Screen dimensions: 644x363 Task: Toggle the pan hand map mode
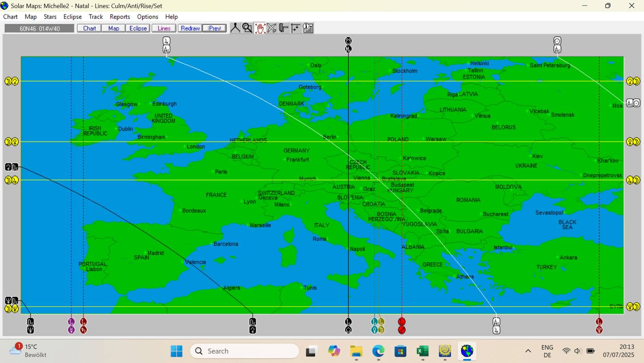pyautogui.click(x=259, y=28)
